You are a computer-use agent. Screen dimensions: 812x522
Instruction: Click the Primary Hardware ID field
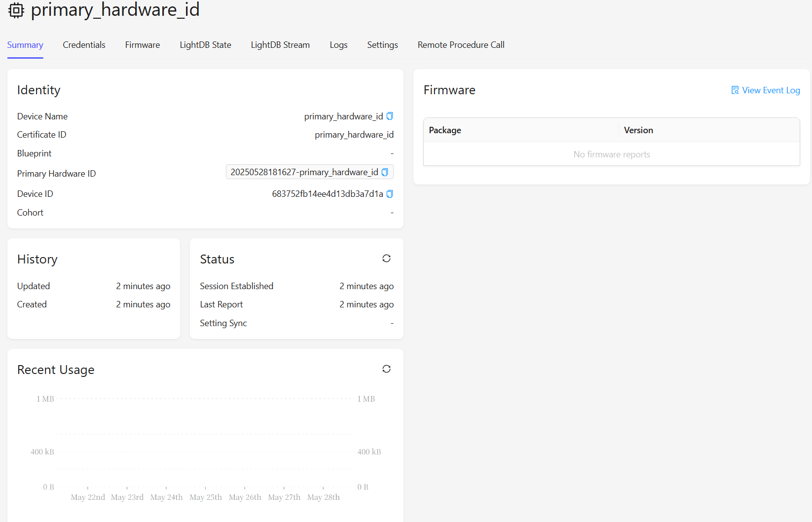310,172
